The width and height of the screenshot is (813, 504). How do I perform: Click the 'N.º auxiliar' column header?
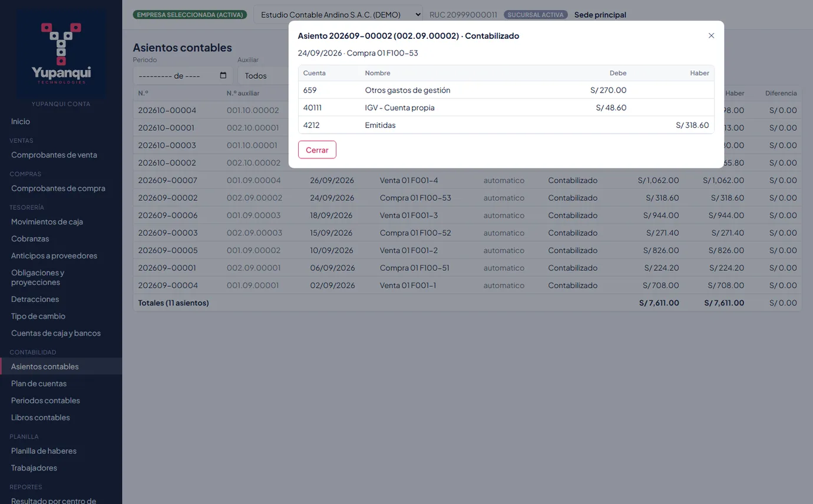tap(243, 93)
